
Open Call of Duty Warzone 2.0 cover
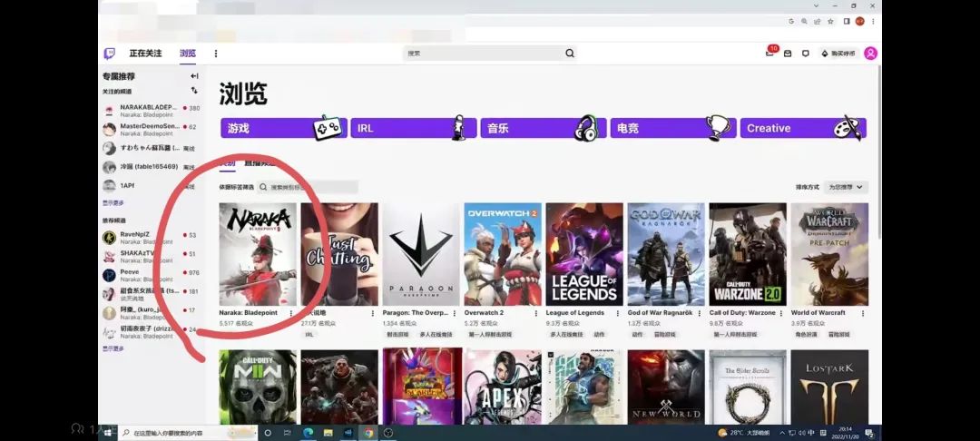748,254
